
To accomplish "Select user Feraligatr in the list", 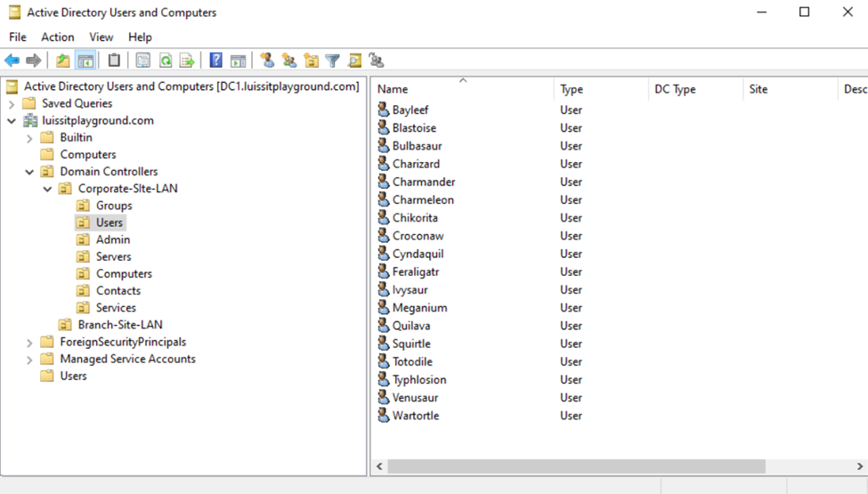I will coord(416,271).
